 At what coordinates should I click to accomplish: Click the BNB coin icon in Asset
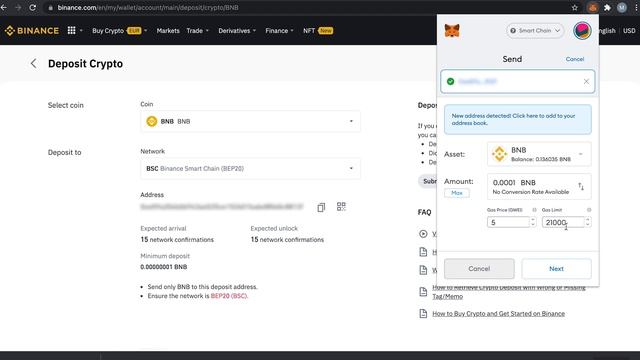click(x=499, y=154)
